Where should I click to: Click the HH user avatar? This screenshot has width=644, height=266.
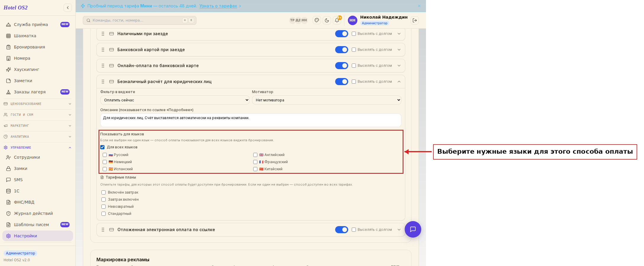352,20
